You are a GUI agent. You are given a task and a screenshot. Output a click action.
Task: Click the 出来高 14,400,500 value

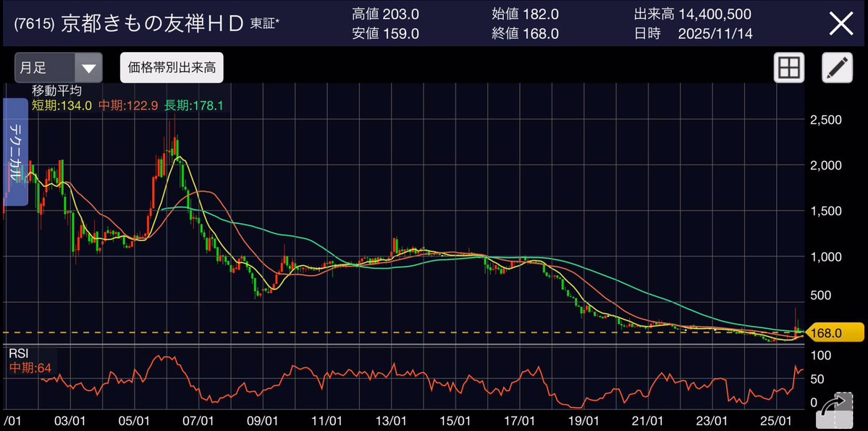(693, 14)
